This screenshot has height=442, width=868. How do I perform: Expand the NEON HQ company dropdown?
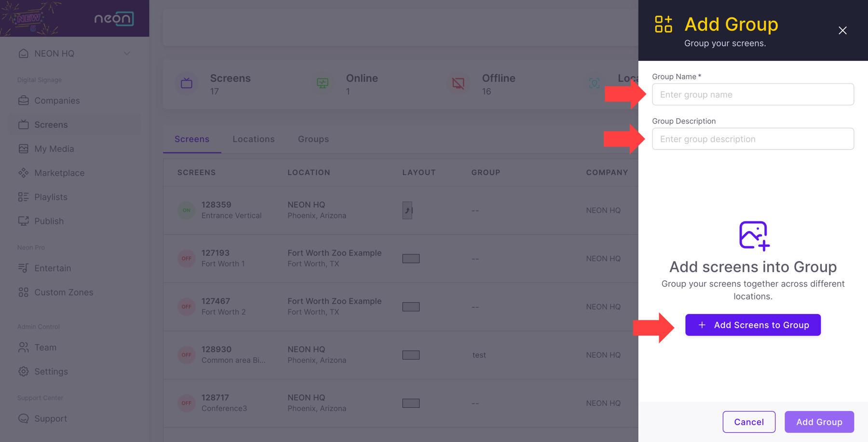[127, 54]
